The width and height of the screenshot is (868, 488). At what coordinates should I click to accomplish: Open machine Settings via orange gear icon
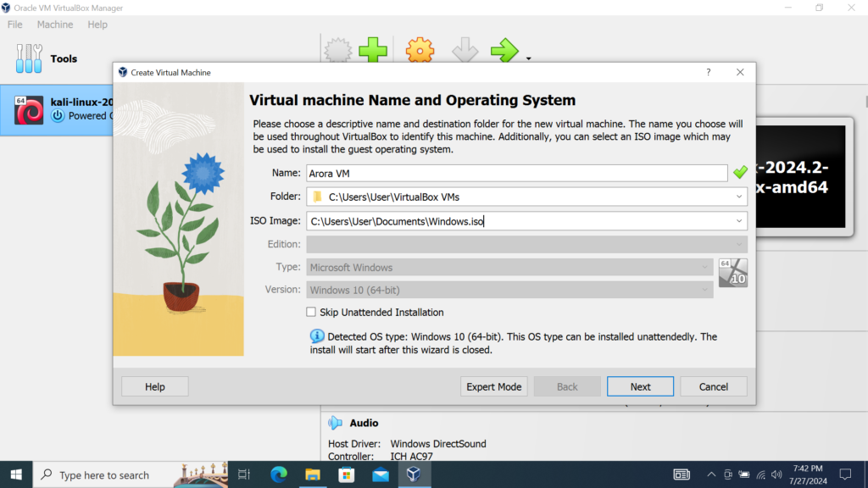[420, 50]
